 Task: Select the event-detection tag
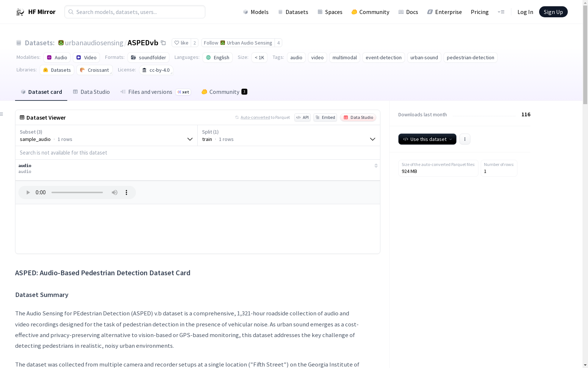pos(384,57)
